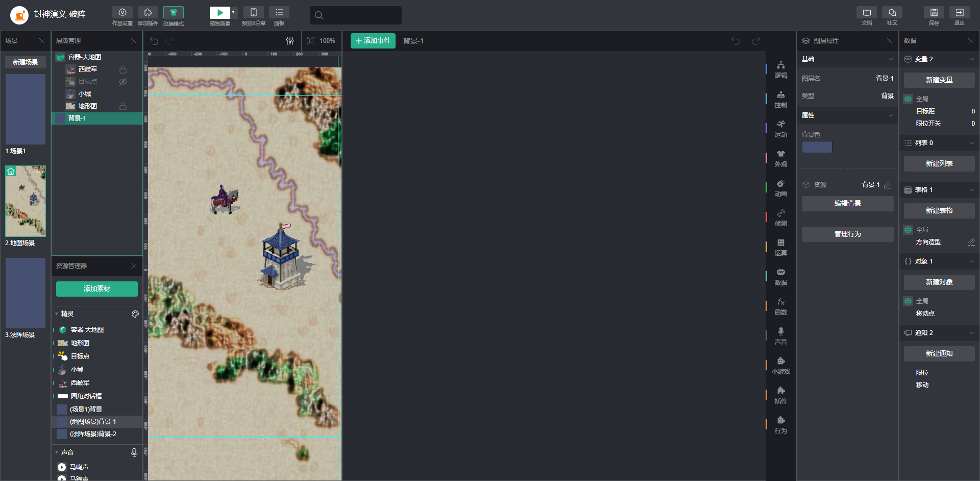Select the (法阵场景)背景-2 asset
This screenshot has height=481, width=980.
pyautogui.click(x=97, y=434)
